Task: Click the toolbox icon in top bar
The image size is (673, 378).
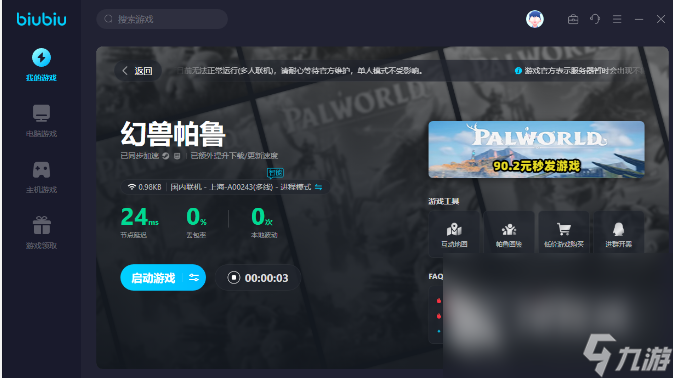Action: 573,19
